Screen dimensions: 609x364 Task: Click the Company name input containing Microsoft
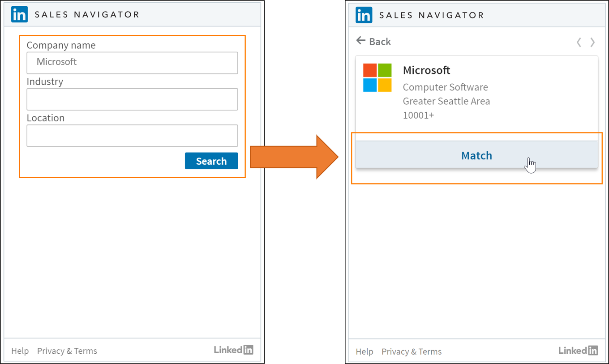[132, 63]
